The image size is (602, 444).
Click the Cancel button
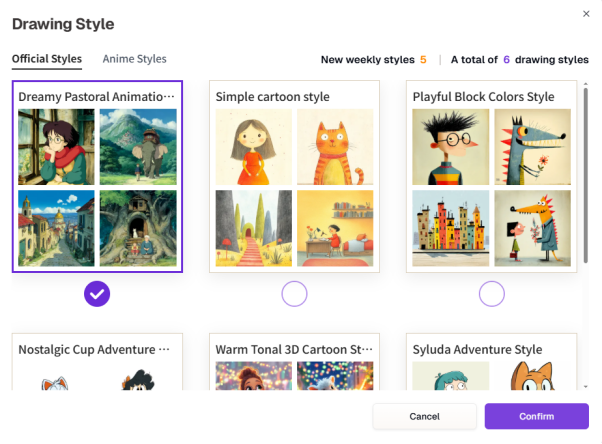point(424,416)
